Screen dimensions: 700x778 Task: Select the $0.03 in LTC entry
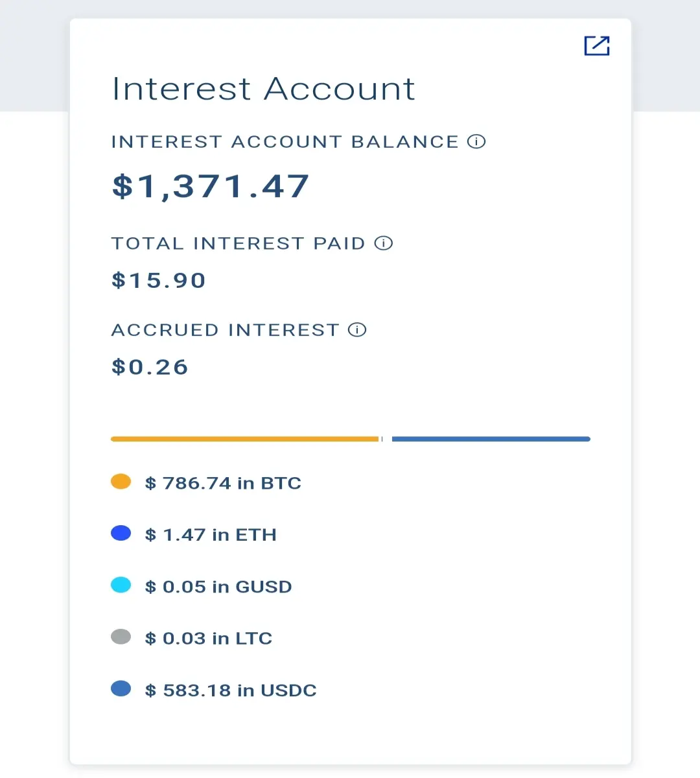(x=209, y=639)
